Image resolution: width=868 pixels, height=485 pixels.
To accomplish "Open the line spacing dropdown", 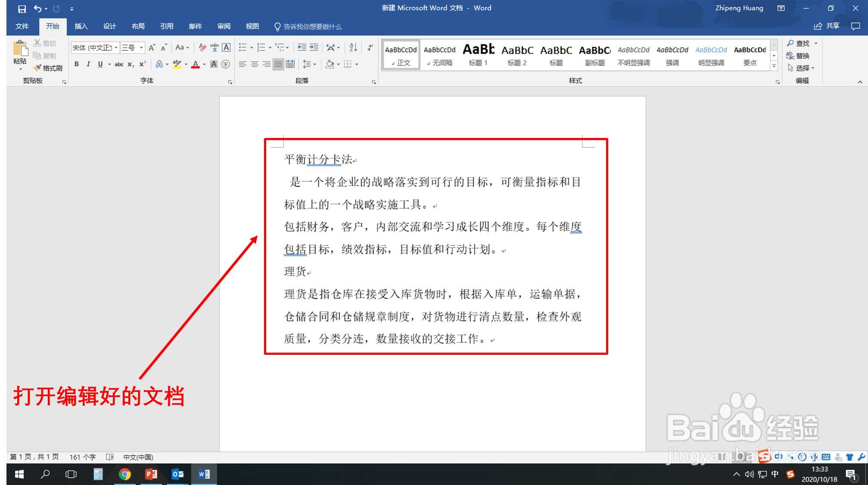I will (309, 64).
